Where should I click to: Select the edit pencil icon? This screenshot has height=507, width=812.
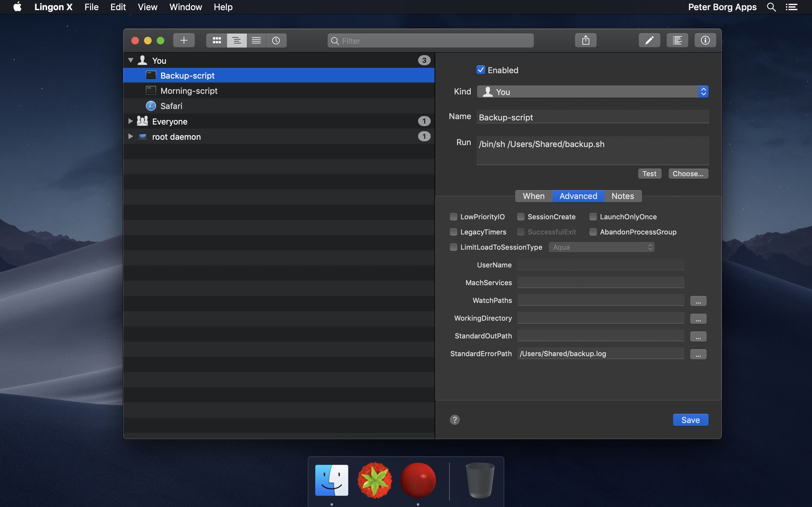[650, 40]
